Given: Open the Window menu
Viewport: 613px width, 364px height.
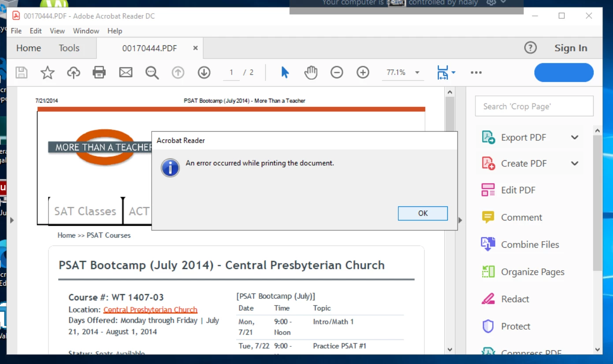Looking at the screenshot, I should [86, 31].
